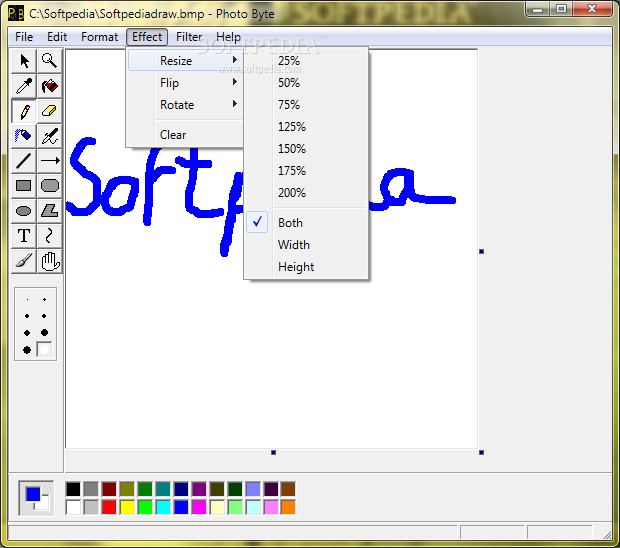This screenshot has width=620, height=548.
Task: Pick the eyedropper color picker tool
Action: coord(24,86)
